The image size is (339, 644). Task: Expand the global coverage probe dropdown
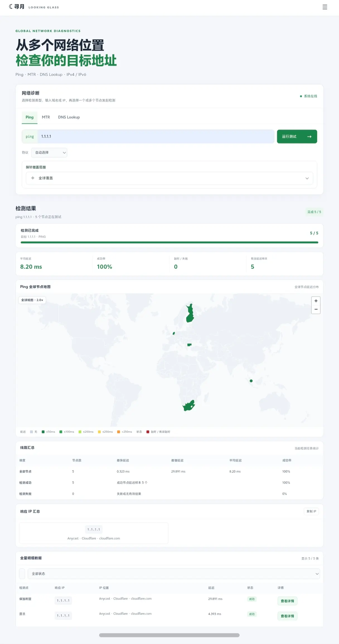click(x=169, y=178)
